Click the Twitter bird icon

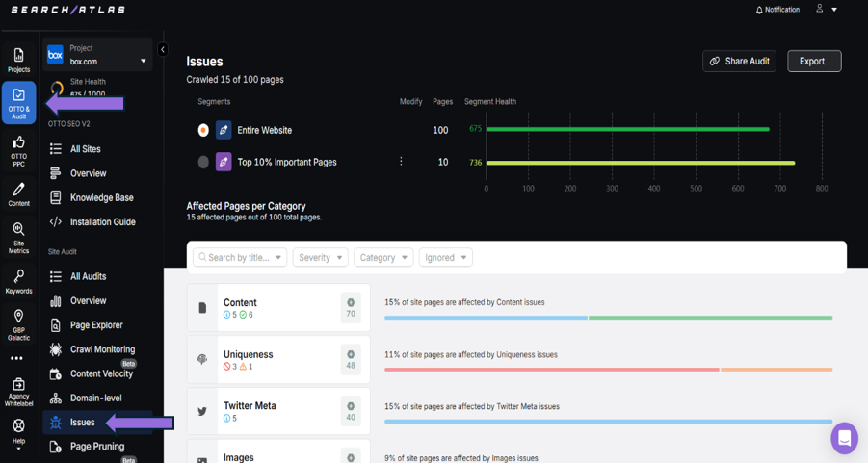(x=202, y=412)
